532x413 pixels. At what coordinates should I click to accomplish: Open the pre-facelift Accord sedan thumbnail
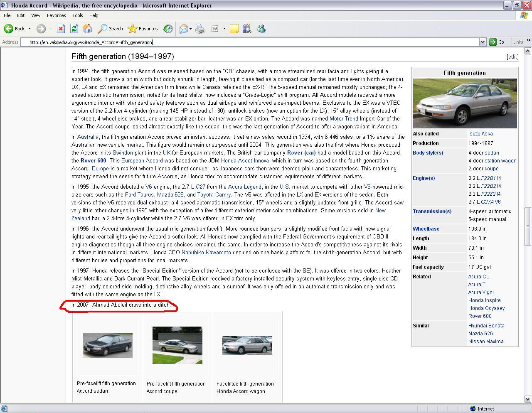[108, 345]
